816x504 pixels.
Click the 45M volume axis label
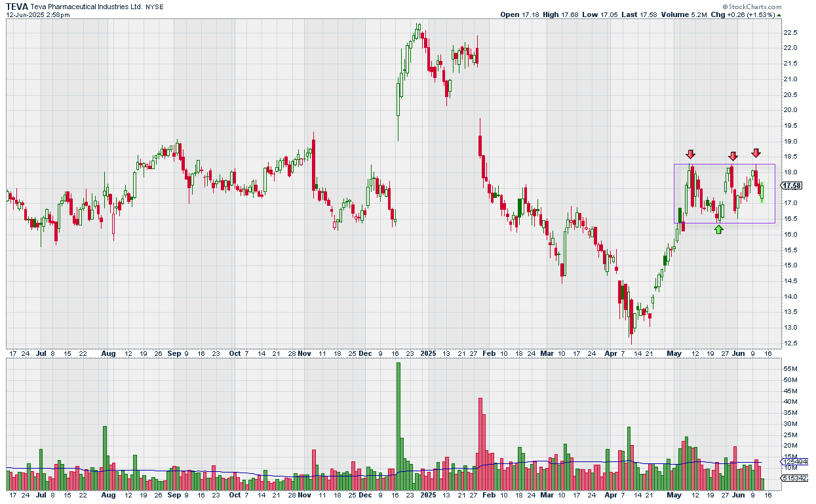[790, 391]
